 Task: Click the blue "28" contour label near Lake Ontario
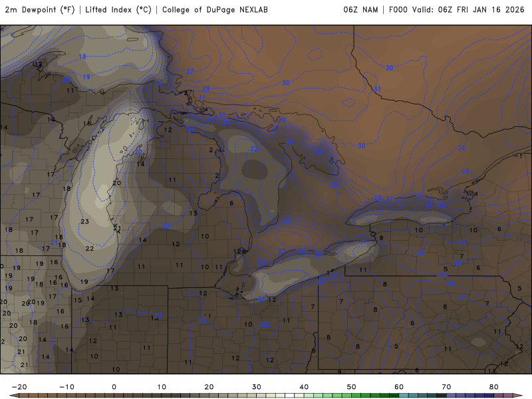click(x=378, y=198)
